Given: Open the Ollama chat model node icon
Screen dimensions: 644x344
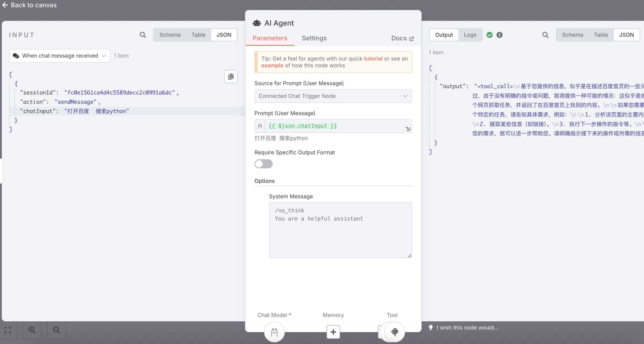Looking at the screenshot, I should point(274,332).
